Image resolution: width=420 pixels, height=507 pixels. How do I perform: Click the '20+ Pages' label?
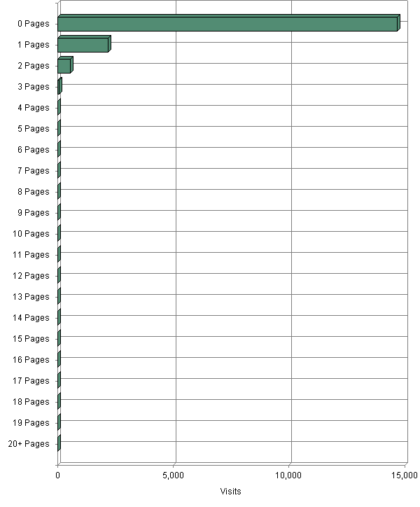point(29,444)
